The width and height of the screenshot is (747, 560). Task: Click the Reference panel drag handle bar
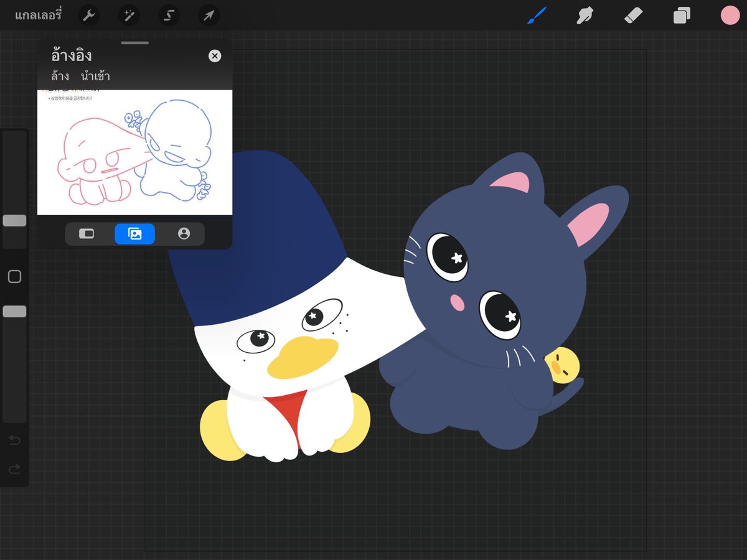click(x=135, y=43)
